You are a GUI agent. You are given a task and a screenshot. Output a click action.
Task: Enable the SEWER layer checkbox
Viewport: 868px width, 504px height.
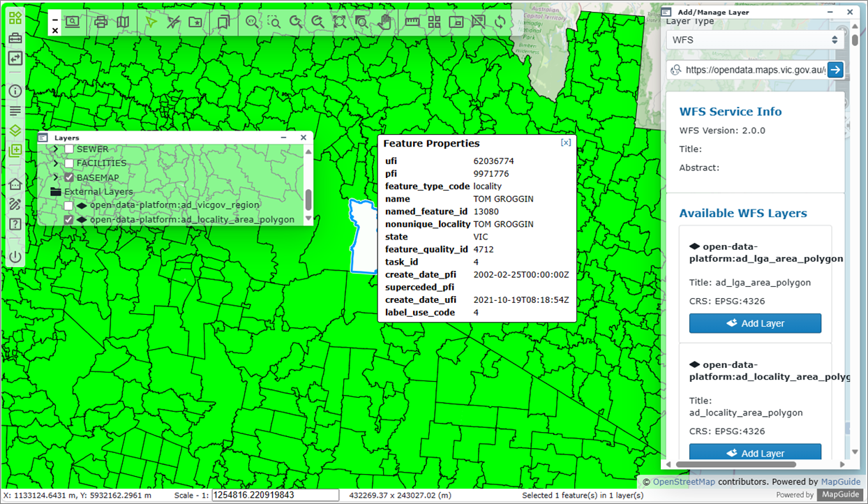coord(69,149)
